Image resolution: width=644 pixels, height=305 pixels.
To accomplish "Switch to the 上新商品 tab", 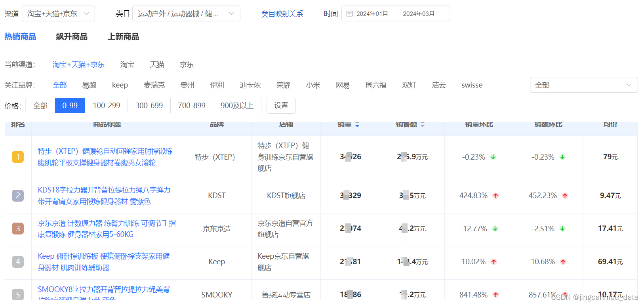I will (x=123, y=37).
